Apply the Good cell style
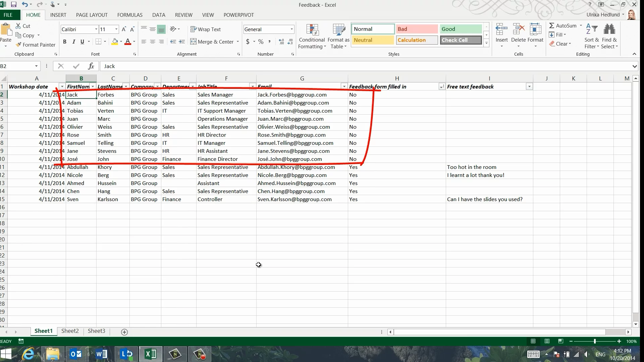 tap(461, 29)
